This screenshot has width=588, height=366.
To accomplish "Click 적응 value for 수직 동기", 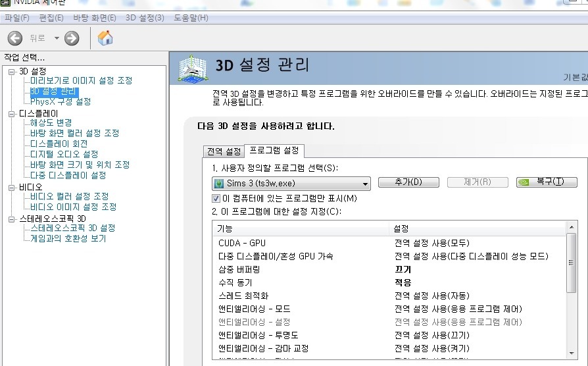I will click(403, 282).
